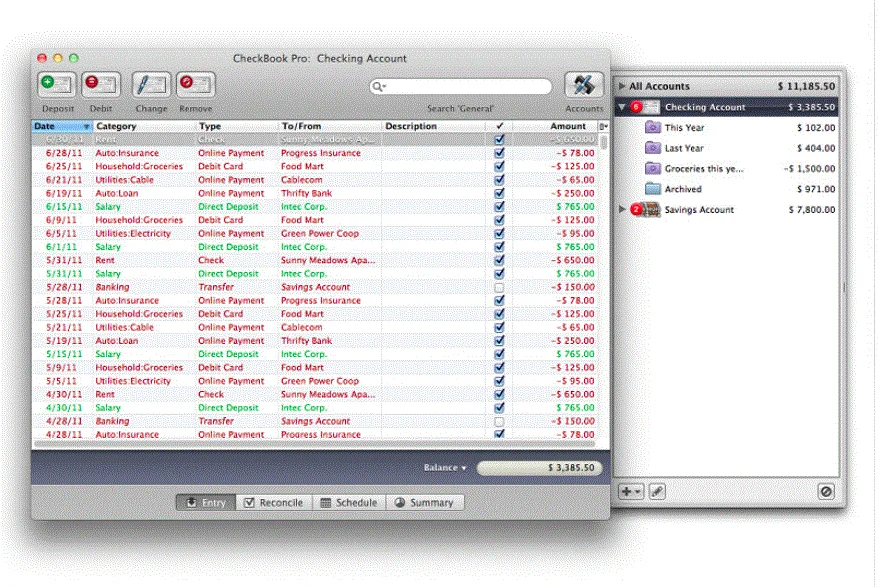Expand the Savings Account disclosure triangle
This screenshot has width=878, height=587.
(x=622, y=209)
